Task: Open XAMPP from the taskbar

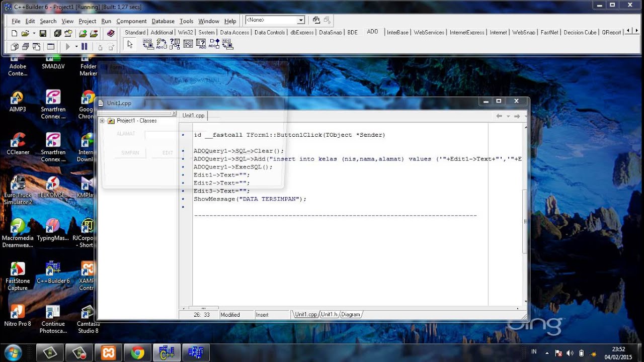Action: pyautogui.click(x=108, y=353)
